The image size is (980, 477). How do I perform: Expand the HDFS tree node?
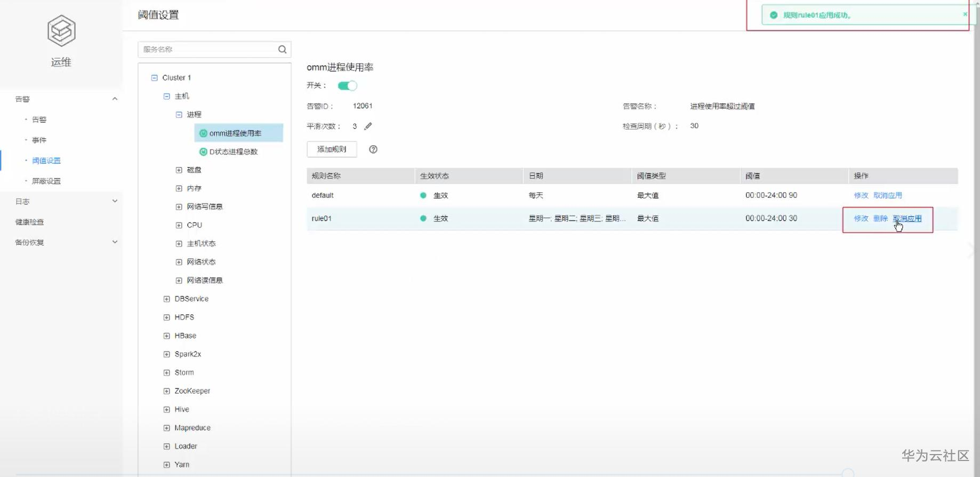pos(166,317)
